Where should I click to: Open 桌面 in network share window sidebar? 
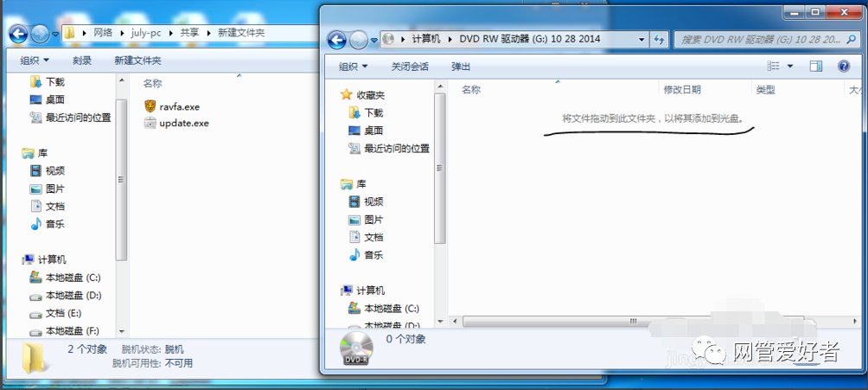[x=47, y=99]
